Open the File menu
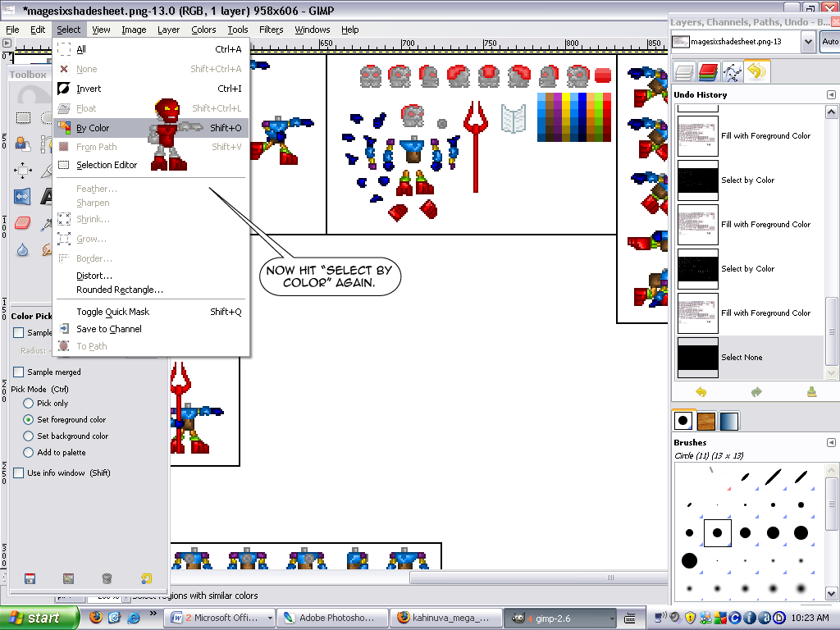Image resolution: width=840 pixels, height=630 pixels. point(11,30)
